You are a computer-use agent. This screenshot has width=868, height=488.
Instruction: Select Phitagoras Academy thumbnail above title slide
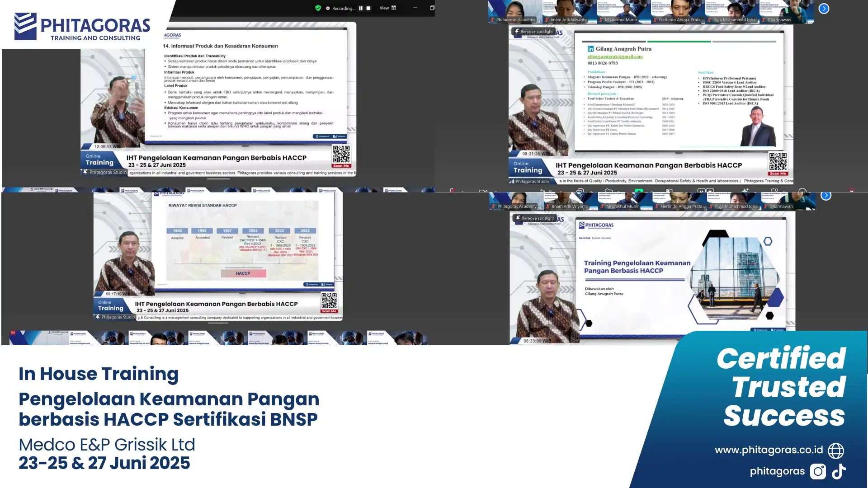(516, 201)
